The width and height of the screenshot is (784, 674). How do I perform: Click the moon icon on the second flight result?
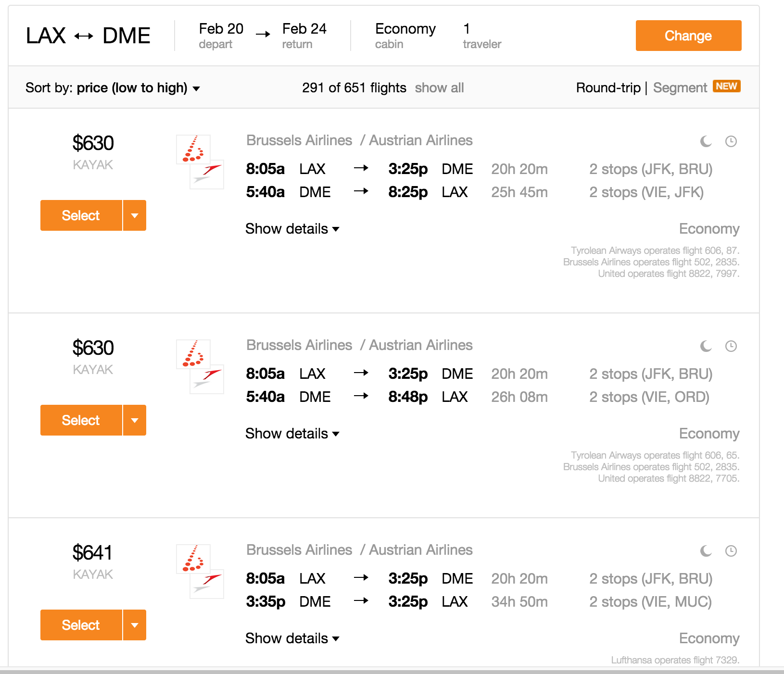(706, 346)
